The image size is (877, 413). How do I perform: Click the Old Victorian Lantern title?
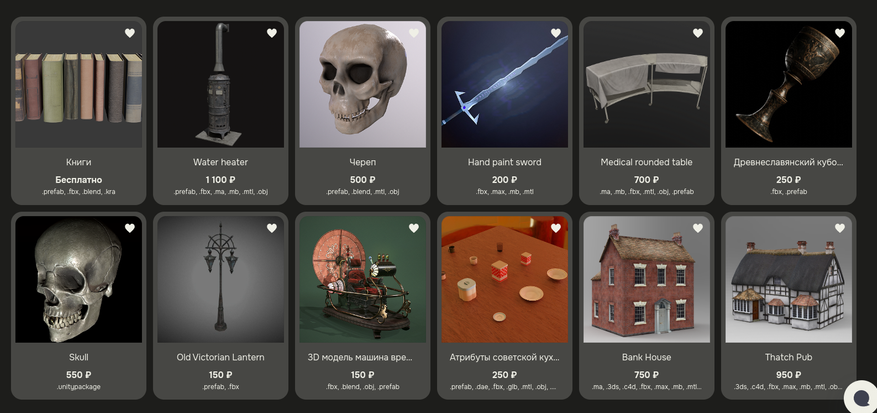(220, 357)
